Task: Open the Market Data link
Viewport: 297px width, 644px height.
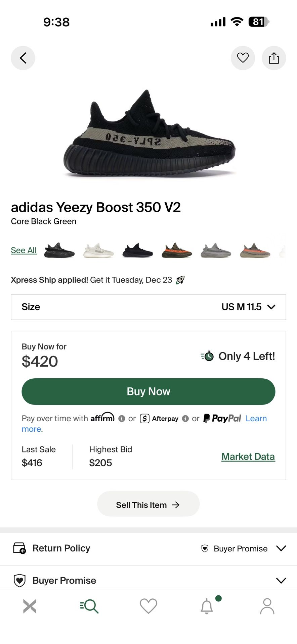Action: click(x=248, y=457)
